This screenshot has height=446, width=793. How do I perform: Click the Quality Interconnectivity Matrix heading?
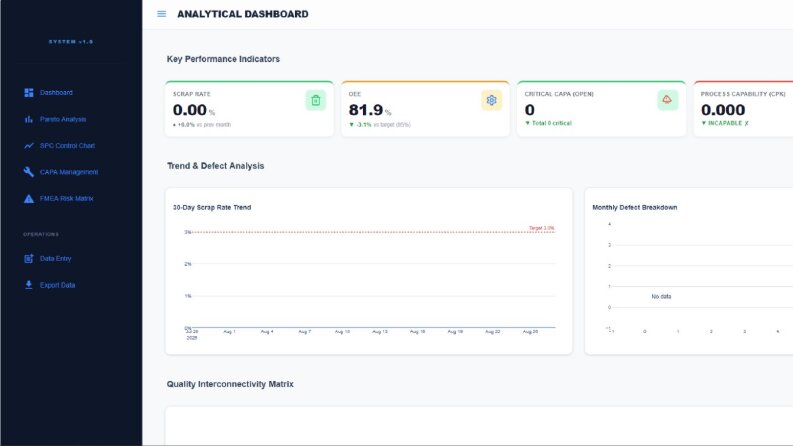click(x=230, y=384)
